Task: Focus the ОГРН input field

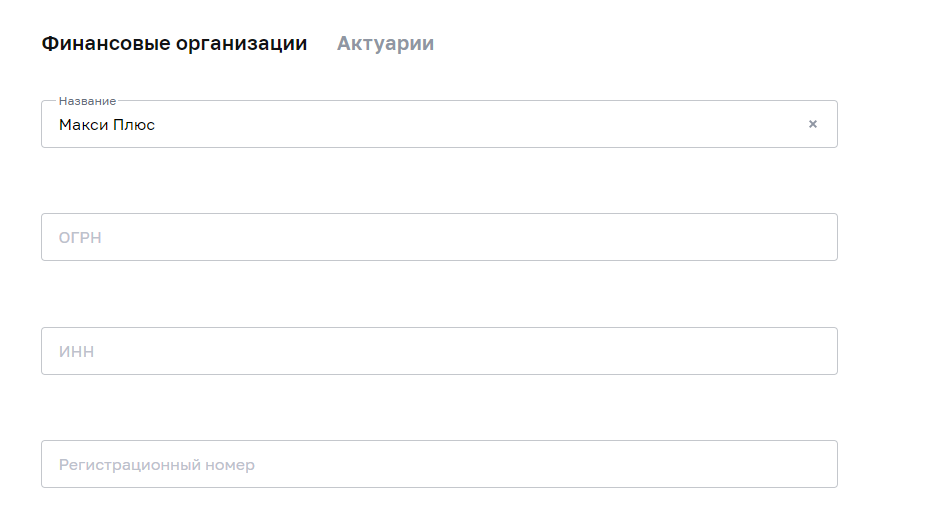Action: [439, 238]
